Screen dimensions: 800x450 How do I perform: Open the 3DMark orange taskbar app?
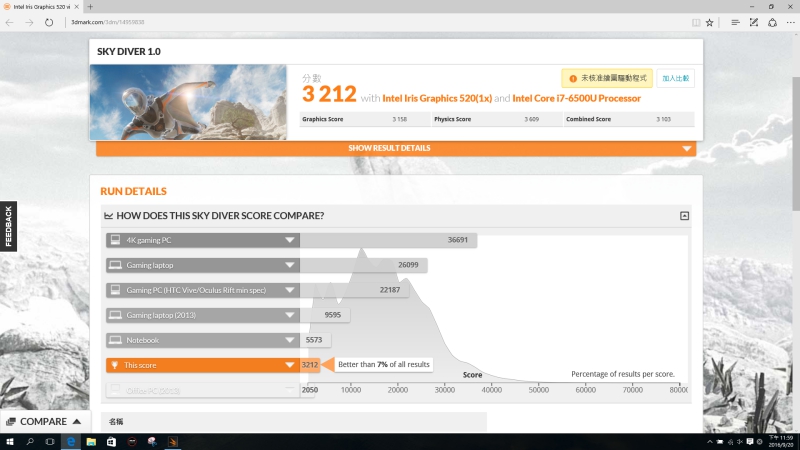172,442
